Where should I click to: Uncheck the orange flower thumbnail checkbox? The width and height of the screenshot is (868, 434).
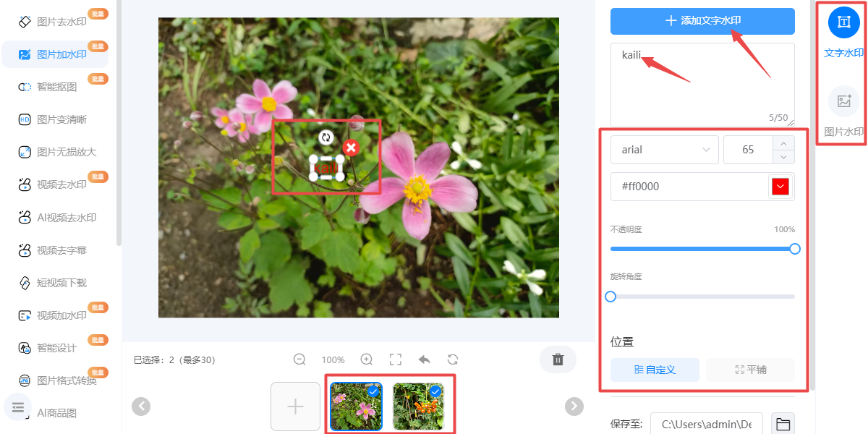coord(435,391)
